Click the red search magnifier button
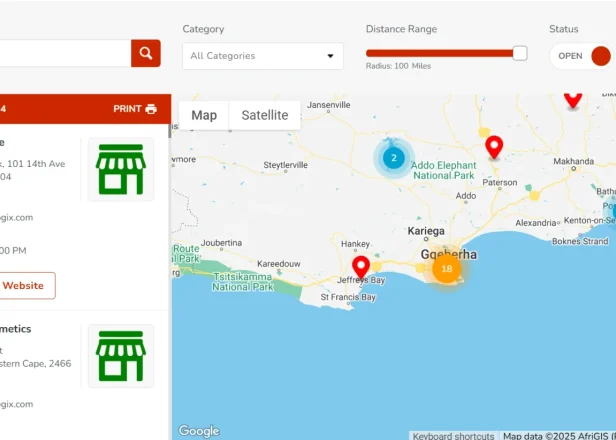 146,53
